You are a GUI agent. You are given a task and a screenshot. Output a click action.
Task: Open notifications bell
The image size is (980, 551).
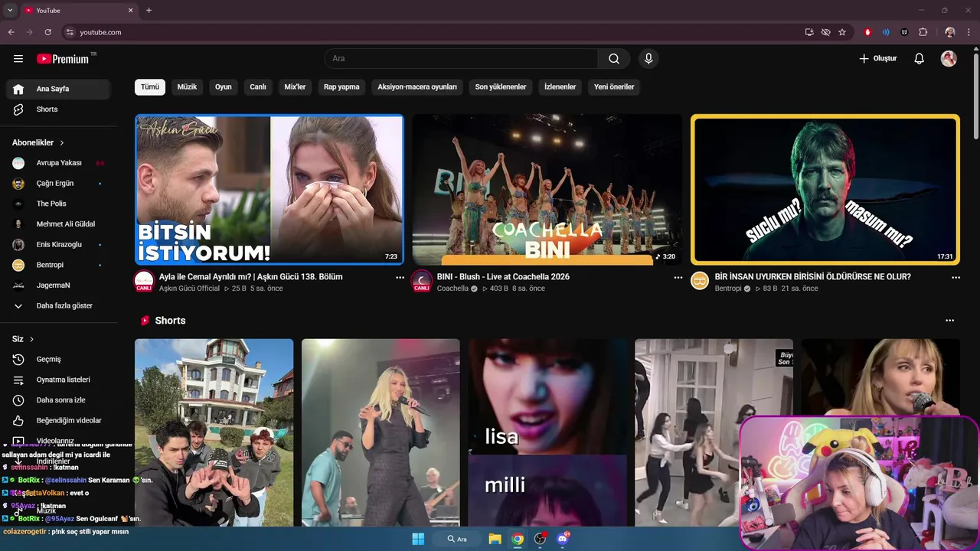(x=920, y=59)
